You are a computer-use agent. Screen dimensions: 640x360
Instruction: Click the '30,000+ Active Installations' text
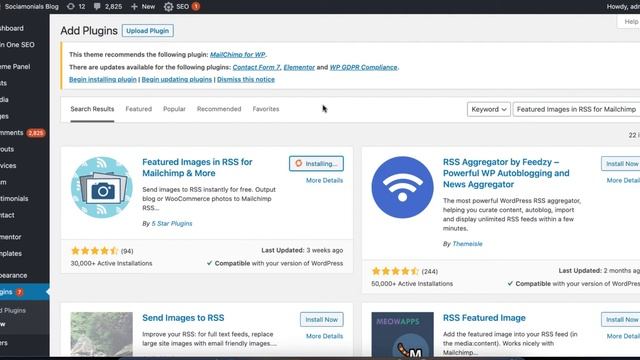tap(111, 264)
